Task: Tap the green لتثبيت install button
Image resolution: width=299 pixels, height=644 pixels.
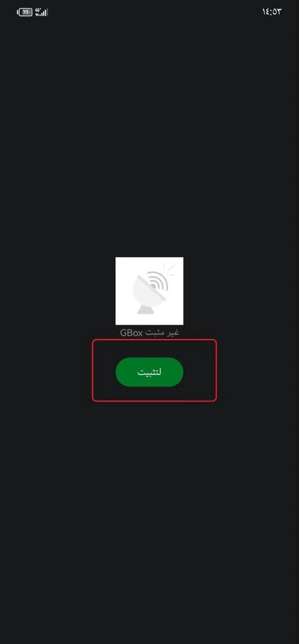Action: [x=149, y=372]
